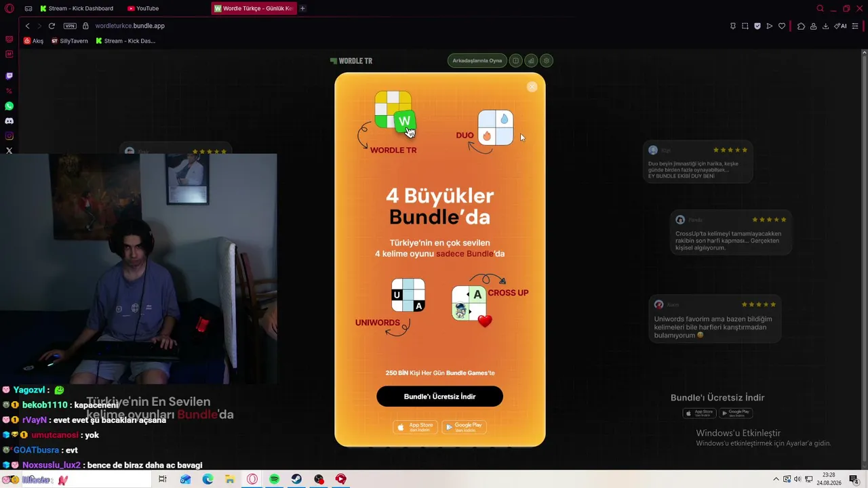This screenshot has width=868, height=488.
Task: Open the Opera main menu logo
Action: pyautogui.click(x=9, y=8)
